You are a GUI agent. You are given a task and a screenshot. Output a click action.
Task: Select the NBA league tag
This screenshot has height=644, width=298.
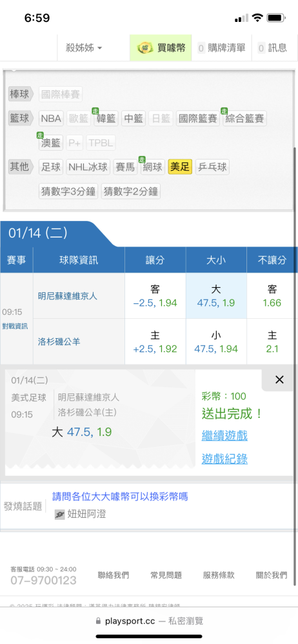pos(51,118)
